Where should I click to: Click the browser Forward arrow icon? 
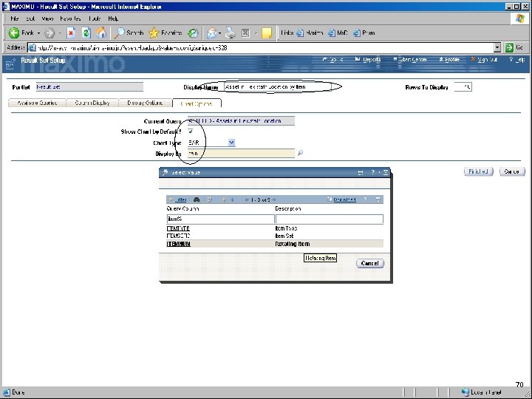click(x=50, y=33)
